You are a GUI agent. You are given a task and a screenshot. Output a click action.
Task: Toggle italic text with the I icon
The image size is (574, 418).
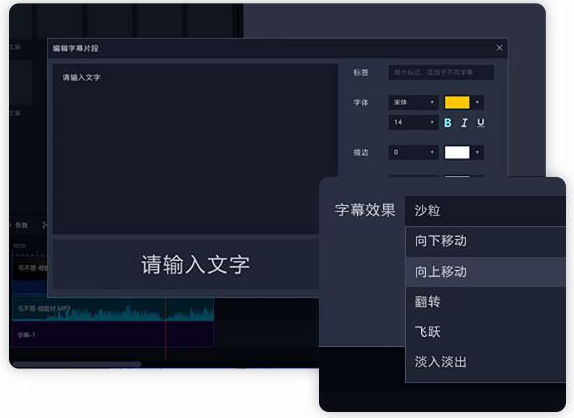point(464,123)
